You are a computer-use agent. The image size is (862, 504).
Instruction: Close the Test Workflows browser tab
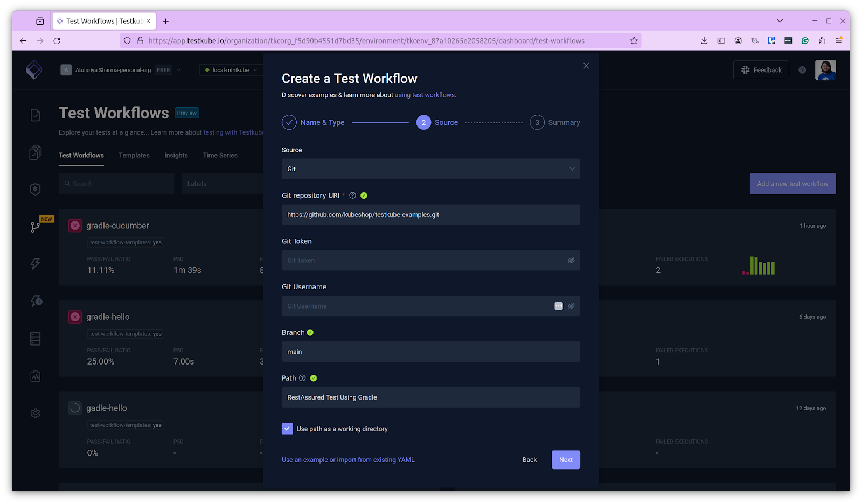[148, 21]
